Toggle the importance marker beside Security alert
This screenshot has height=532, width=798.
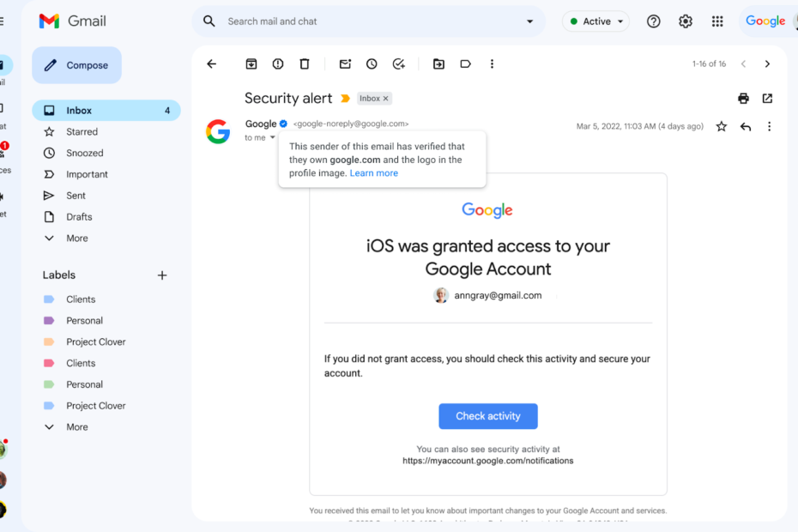tap(346, 99)
